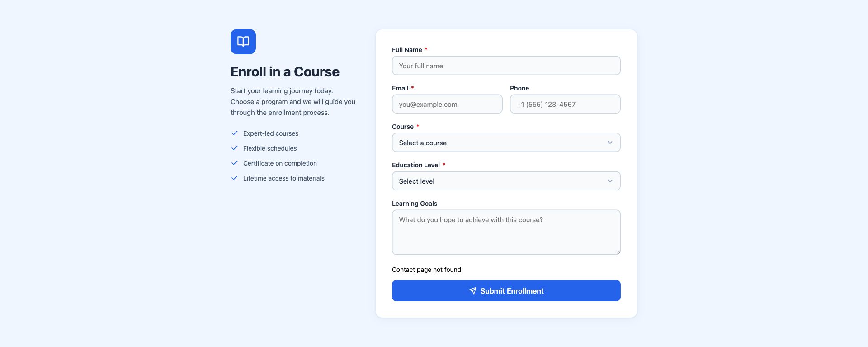
Task: Click the checkmark beside Expert-led courses
Action: tap(234, 133)
